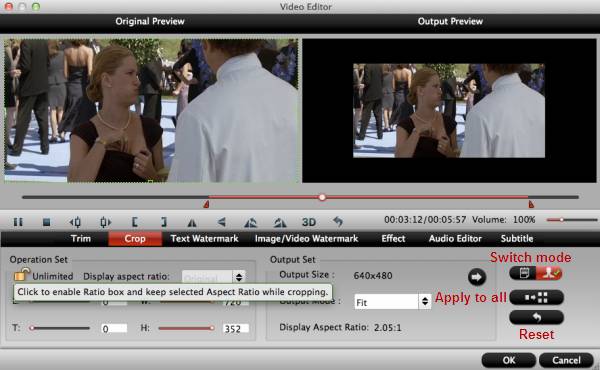Switch to advanced mode red icon

pyautogui.click(x=549, y=273)
